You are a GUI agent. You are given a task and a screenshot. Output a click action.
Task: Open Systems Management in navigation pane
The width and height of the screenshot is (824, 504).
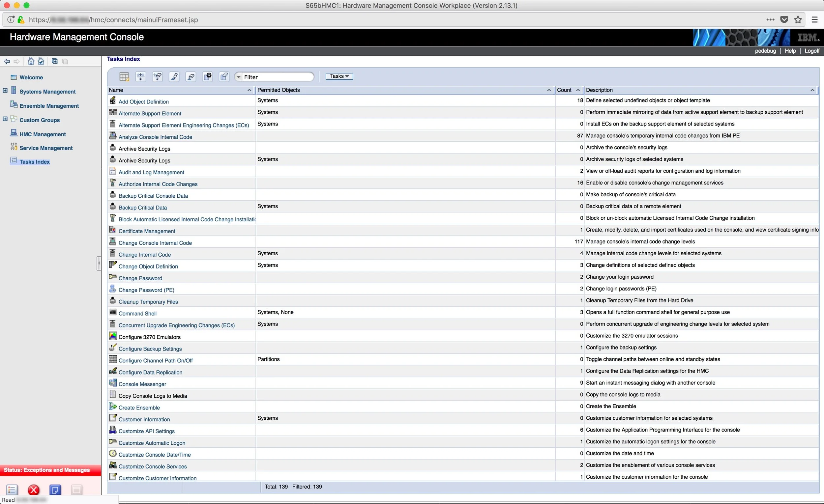tap(47, 92)
